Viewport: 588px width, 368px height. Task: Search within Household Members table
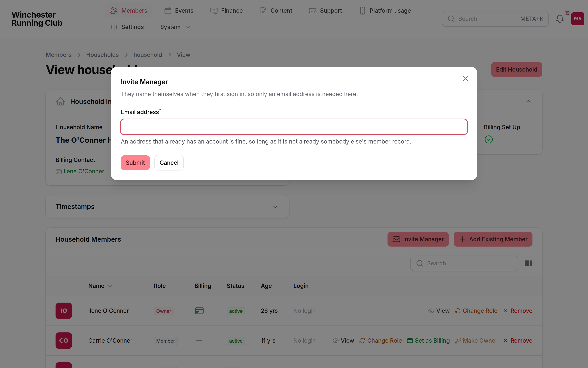pyautogui.click(x=464, y=263)
